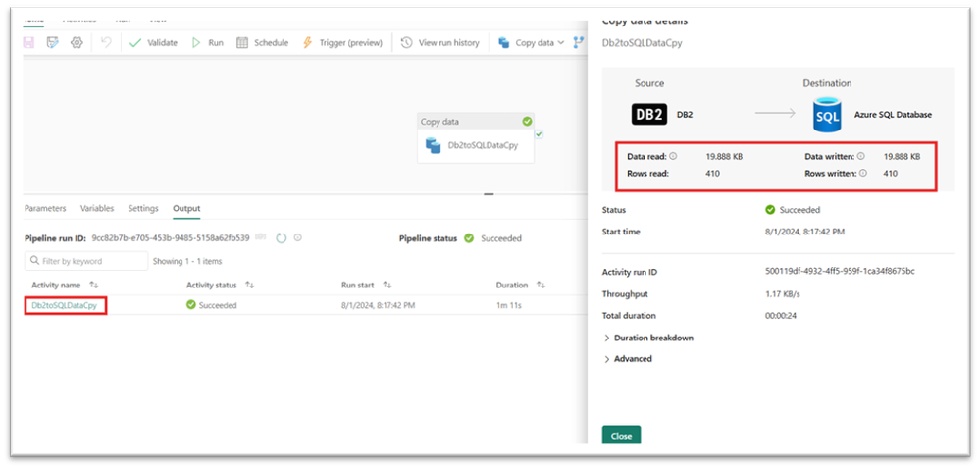Click the branch icon after Copy data
This screenshot has width=980, height=469.
click(x=579, y=42)
